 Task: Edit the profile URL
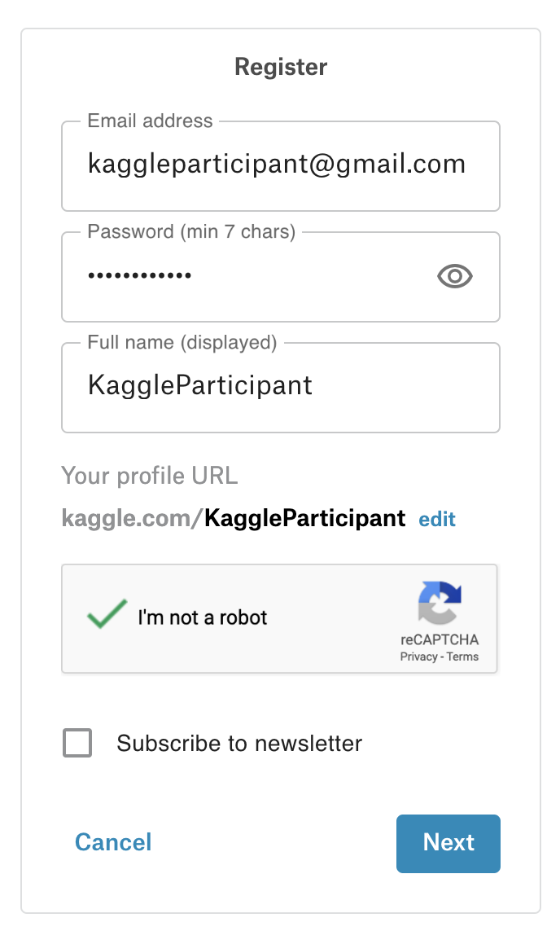point(437,519)
